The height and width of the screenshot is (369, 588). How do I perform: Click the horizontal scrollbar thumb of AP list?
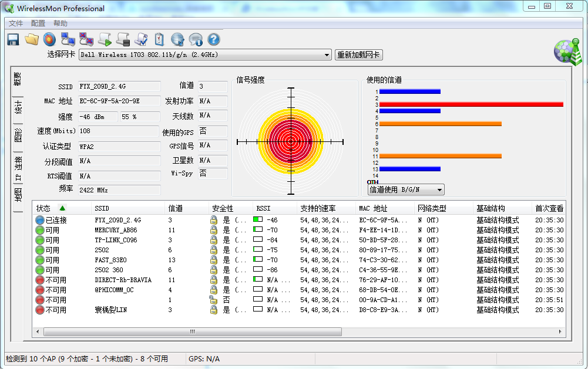pyautogui.click(x=193, y=331)
